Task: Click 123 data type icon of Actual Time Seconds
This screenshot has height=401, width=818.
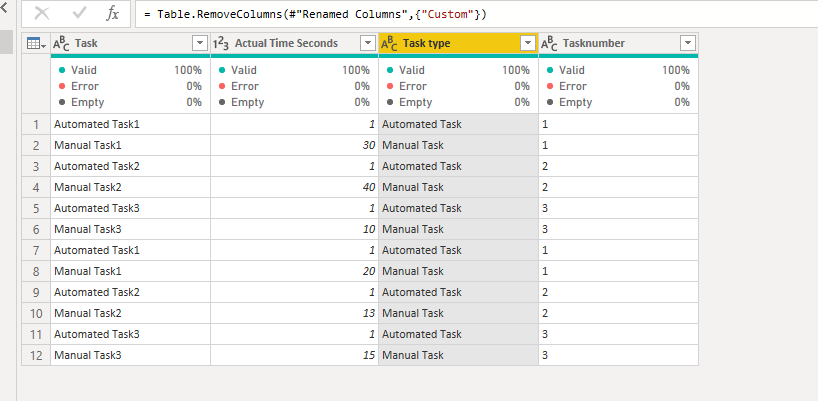Action: click(x=221, y=44)
